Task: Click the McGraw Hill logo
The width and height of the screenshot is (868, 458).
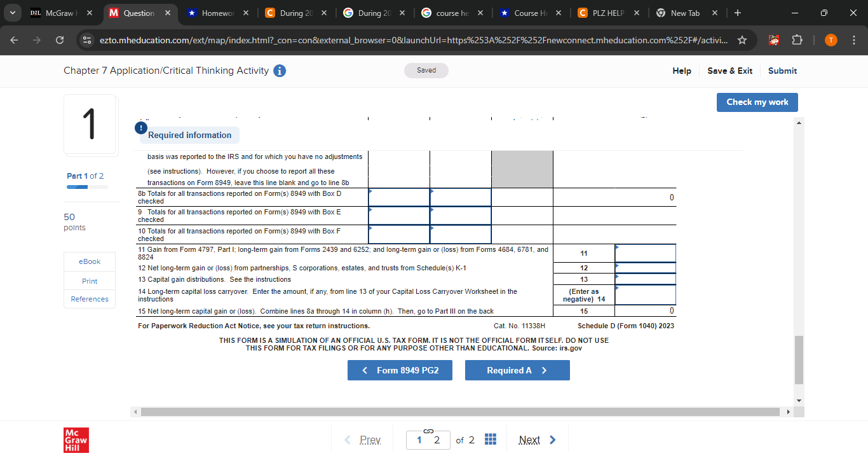Action: click(x=76, y=440)
